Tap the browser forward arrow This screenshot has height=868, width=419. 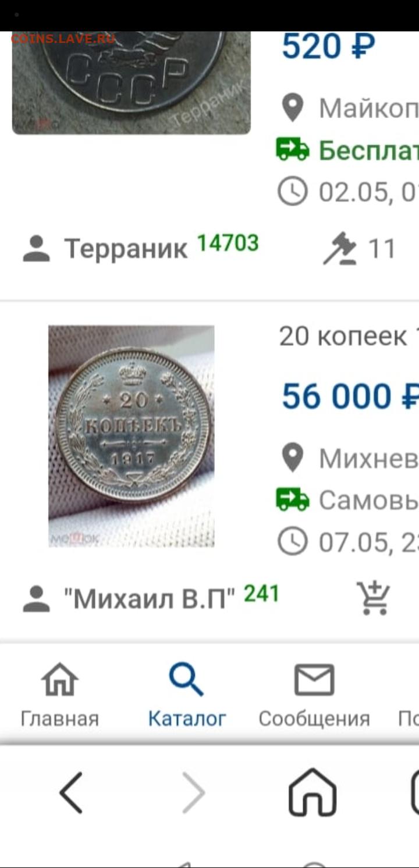pyautogui.click(x=193, y=792)
